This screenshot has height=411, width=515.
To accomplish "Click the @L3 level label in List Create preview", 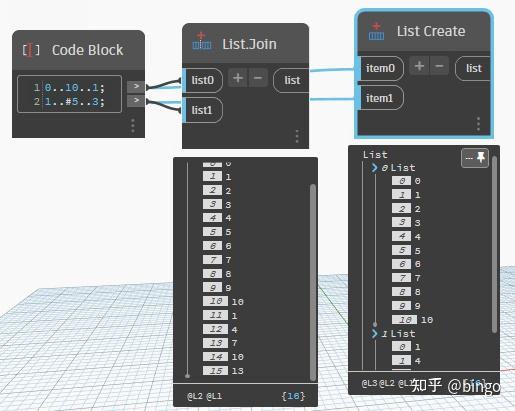I will [x=370, y=384].
